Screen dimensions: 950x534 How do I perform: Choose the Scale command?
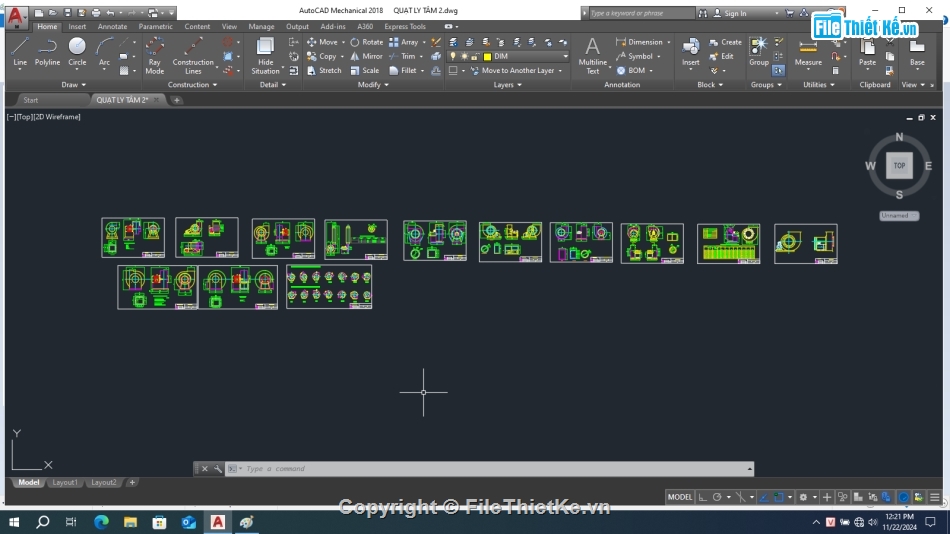[365, 70]
